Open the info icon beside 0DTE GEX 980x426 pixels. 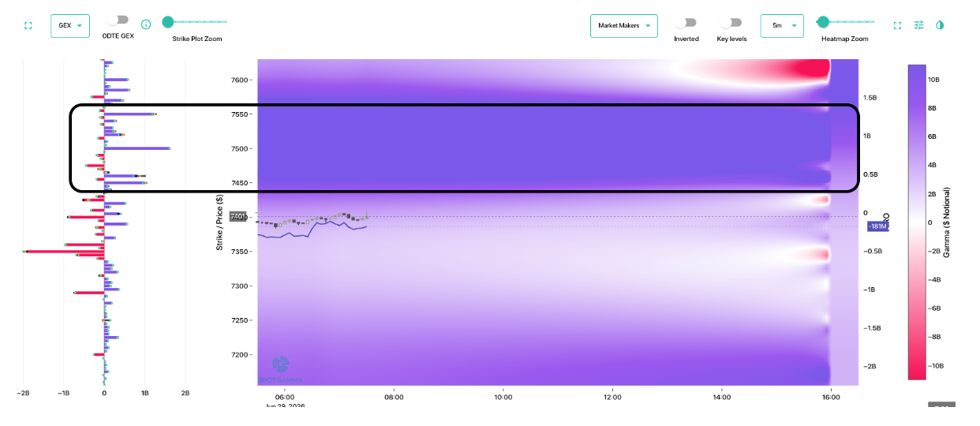click(146, 24)
